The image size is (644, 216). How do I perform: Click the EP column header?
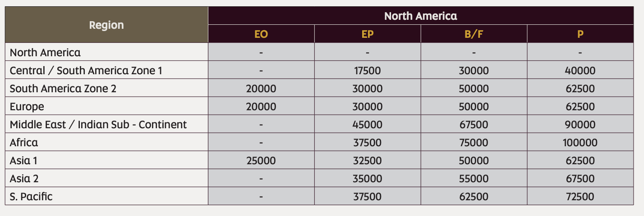(368, 34)
